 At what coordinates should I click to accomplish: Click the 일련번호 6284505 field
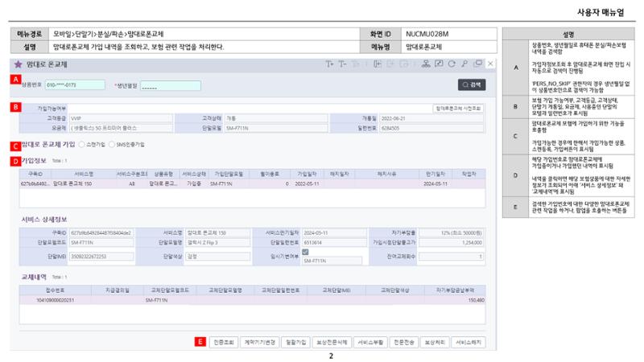point(431,128)
